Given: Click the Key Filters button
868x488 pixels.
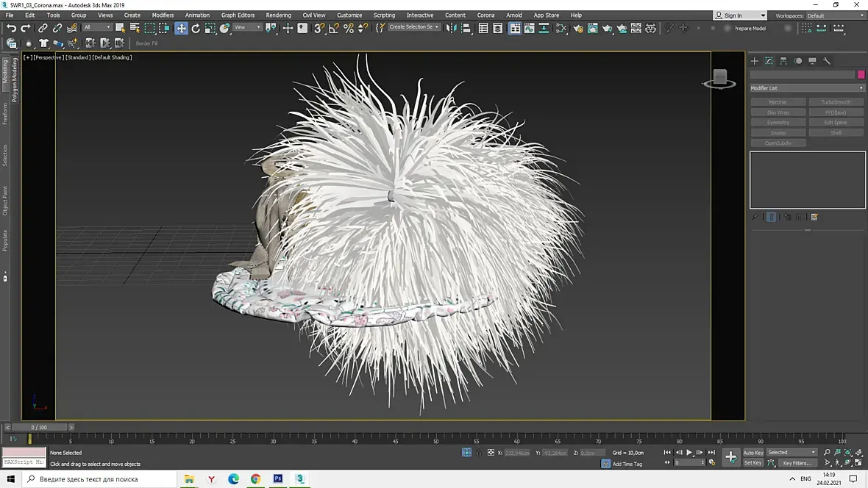Looking at the screenshot, I should tap(797, 463).
